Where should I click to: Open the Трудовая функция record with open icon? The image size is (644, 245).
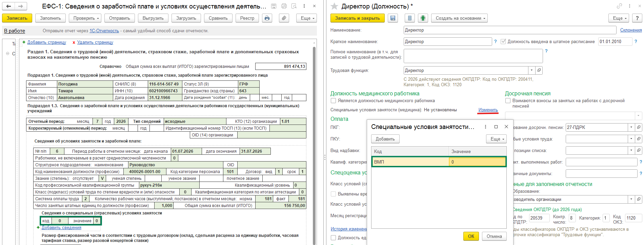coord(539,70)
